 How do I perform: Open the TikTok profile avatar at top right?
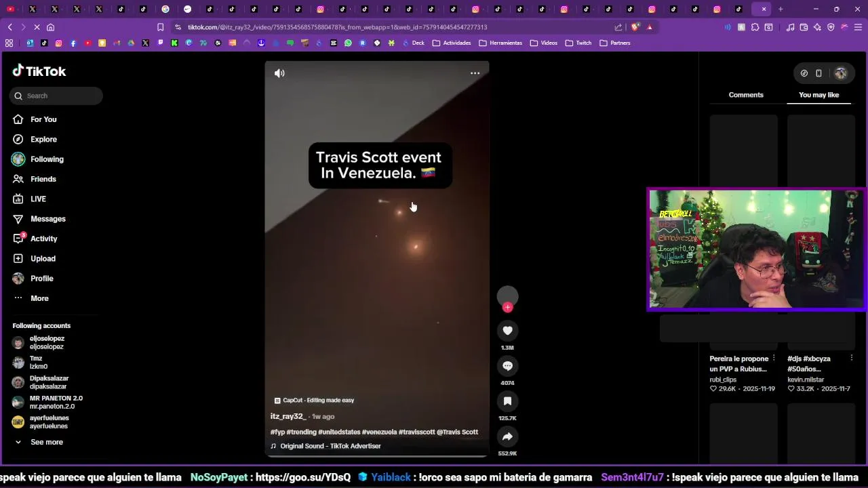coord(841,73)
